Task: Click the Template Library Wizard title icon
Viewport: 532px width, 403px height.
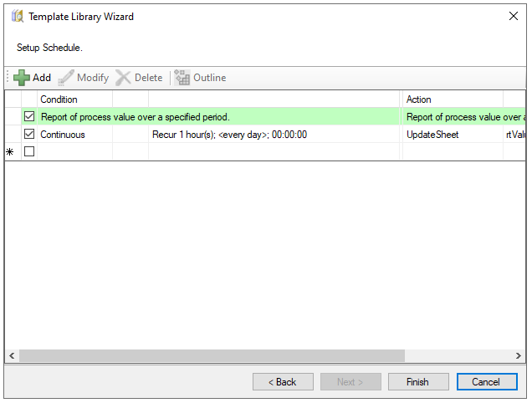Action: 18,16
